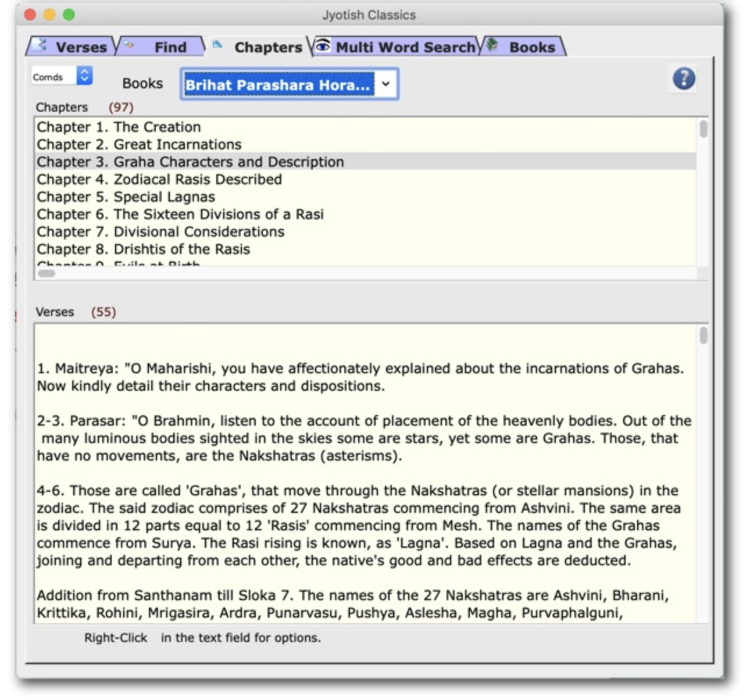Choose Chapter 4. Zodiacal Rasis Described
Image resolution: width=750 pixels, height=700 pixels.
[159, 179]
